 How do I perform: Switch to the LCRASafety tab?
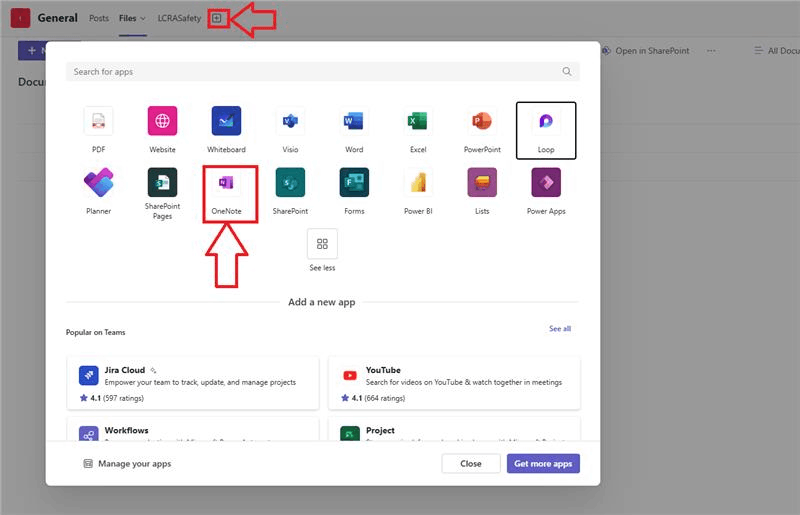tap(179, 18)
